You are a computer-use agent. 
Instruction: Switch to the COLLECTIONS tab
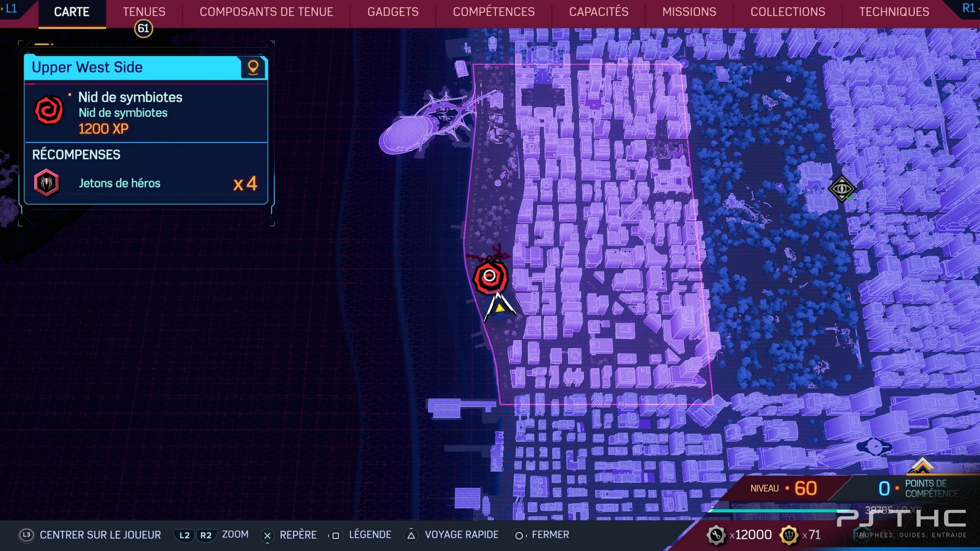(x=788, y=12)
